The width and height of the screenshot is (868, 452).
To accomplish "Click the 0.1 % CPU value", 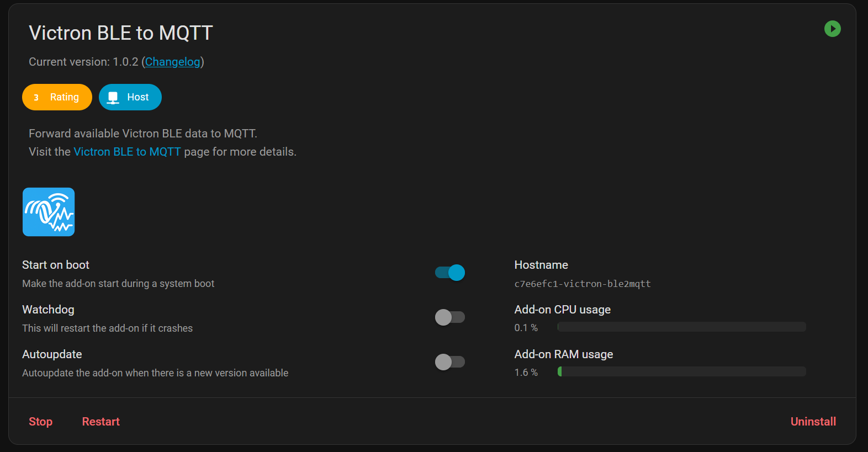I will [x=526, y=328].
